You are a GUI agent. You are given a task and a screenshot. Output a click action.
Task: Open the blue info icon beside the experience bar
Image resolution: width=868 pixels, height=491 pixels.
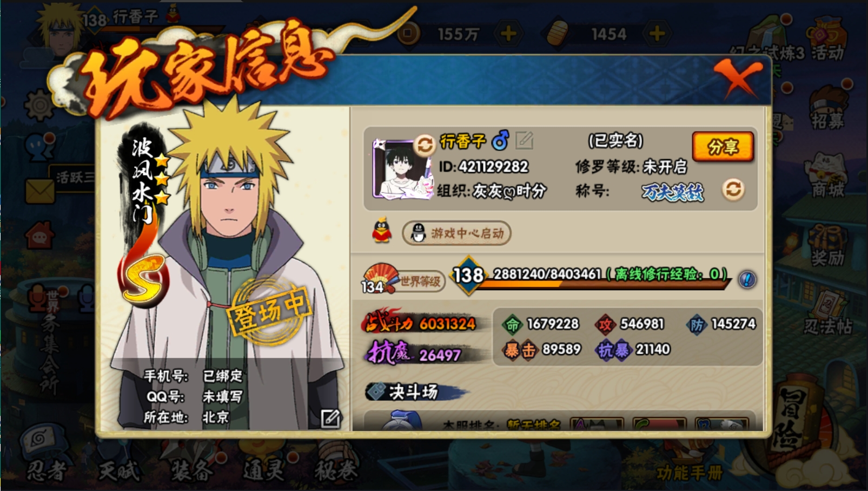pyautogui.click(x=747, y=279)
